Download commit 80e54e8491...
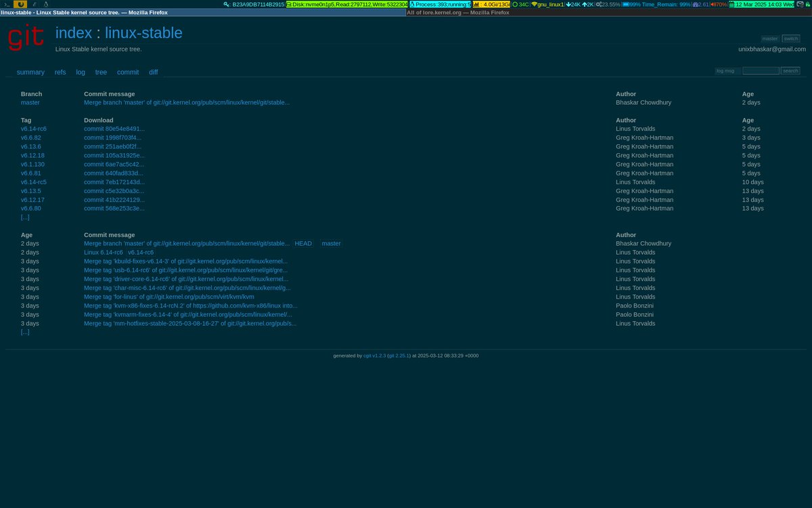Image resolution: width=812 pixels, height=508 pixels. (114, 129)
